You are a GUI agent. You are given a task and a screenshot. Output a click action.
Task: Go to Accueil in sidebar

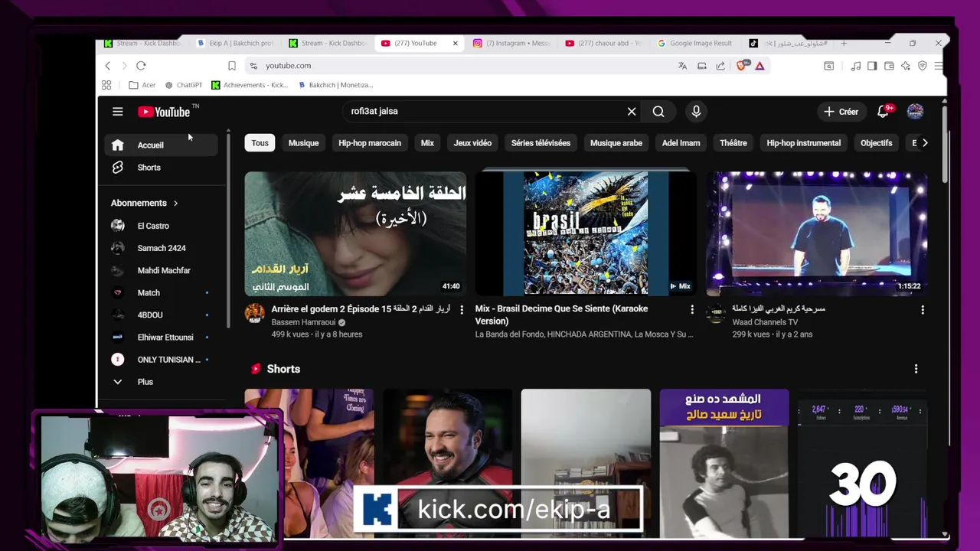click(161, 145)
